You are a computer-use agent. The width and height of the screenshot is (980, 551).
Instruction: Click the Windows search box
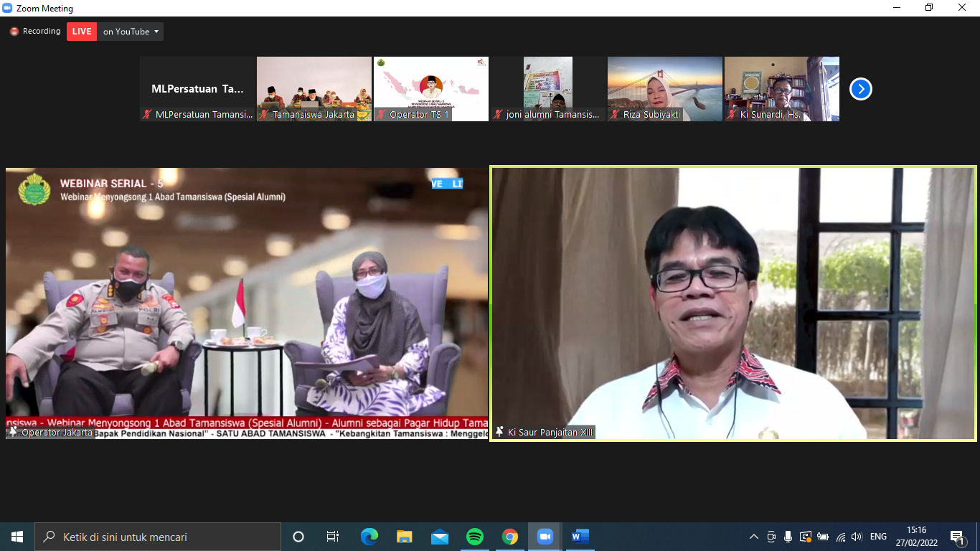[x=158, y=537]
